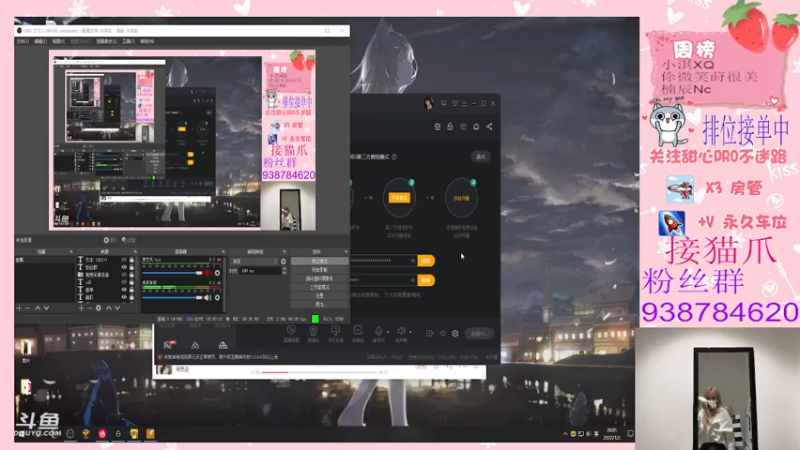This screenshot has width=800, height=450.
Task: Click 开始录制 button in OBS controls
Action: coord(319,269)
